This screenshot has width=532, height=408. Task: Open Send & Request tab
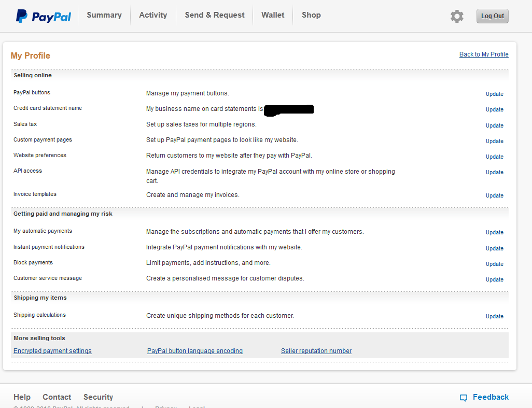pos(215,15)
